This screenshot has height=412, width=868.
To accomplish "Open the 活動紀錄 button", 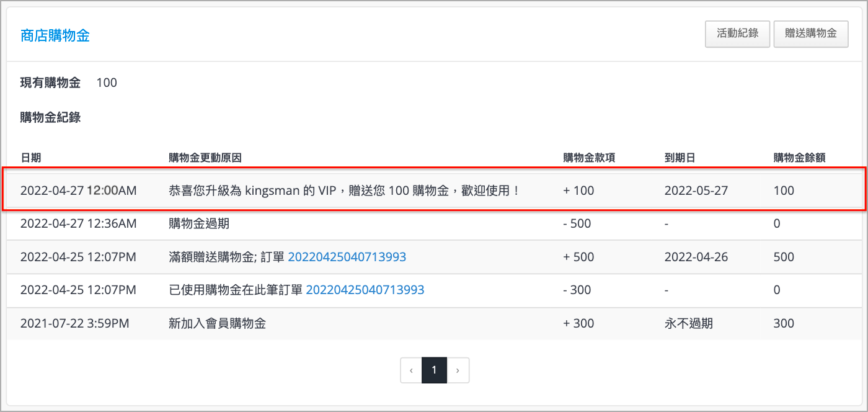I will [x=738, y=34].
